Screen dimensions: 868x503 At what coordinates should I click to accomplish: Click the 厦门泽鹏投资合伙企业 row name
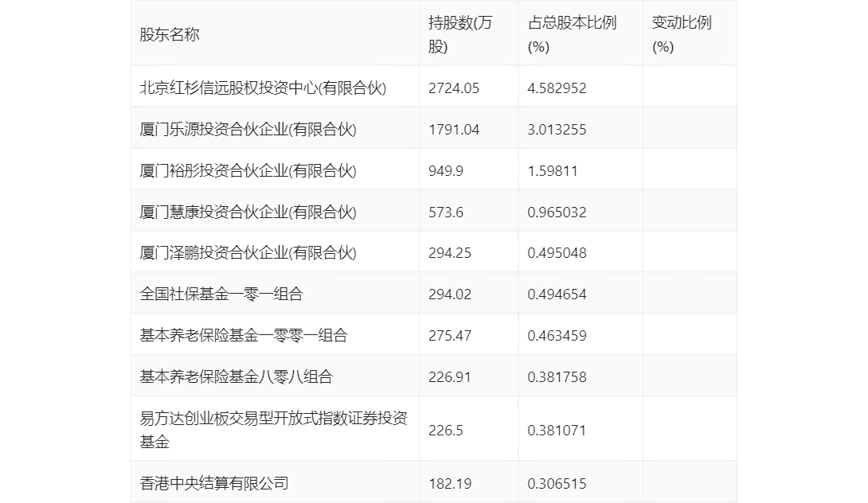(x=248, y=253)
